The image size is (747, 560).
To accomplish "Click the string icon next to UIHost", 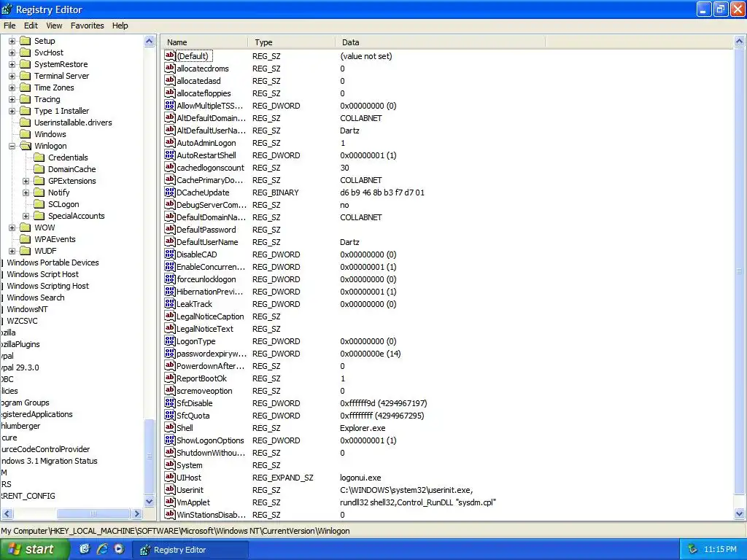I will pos(169,477).
